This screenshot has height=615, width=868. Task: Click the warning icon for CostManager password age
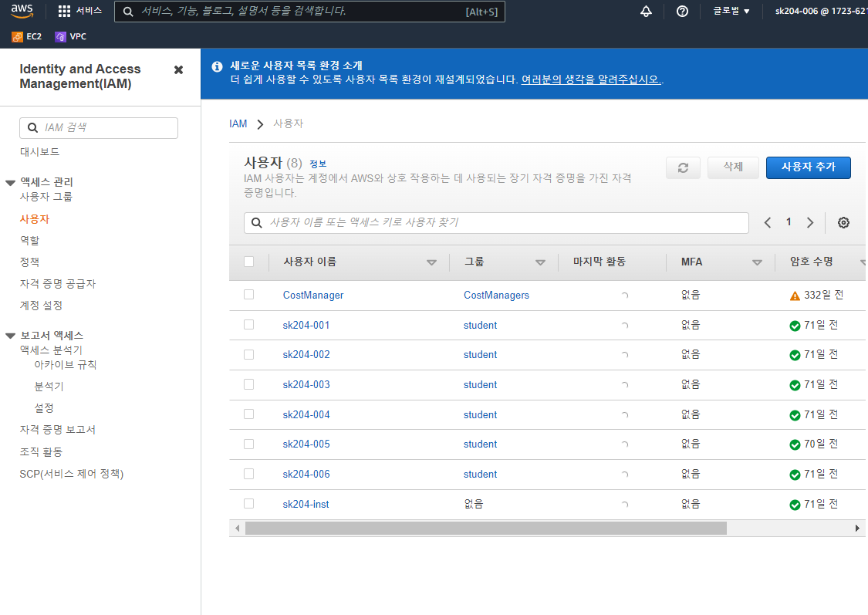coord(795,296)
